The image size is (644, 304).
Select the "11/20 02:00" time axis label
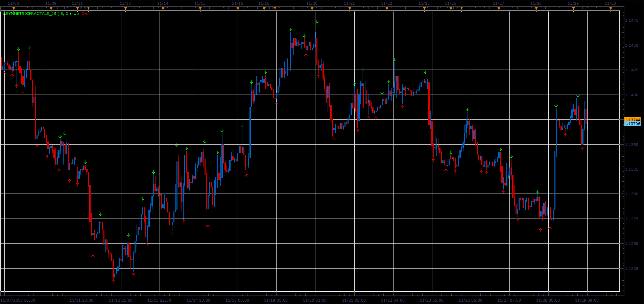tap(315, 300)
